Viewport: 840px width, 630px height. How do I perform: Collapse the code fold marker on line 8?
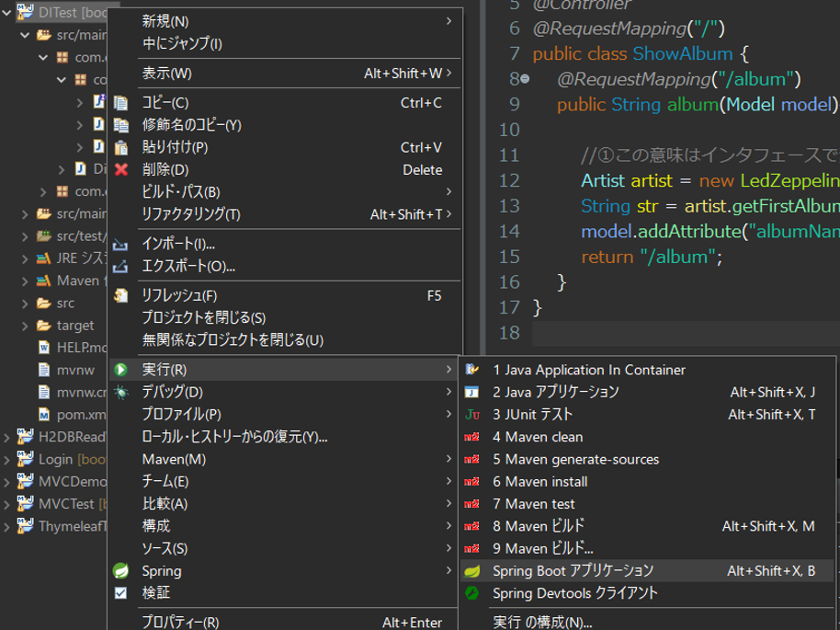point(524,79)
